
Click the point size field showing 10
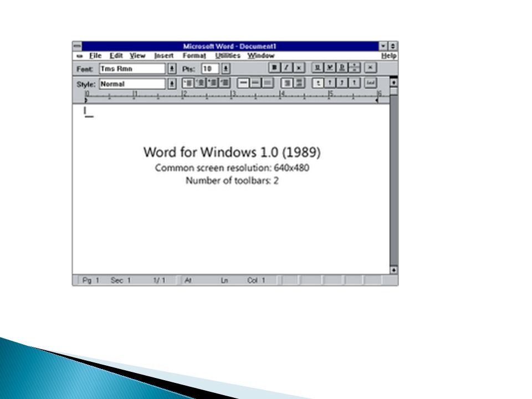pos(211,69)
